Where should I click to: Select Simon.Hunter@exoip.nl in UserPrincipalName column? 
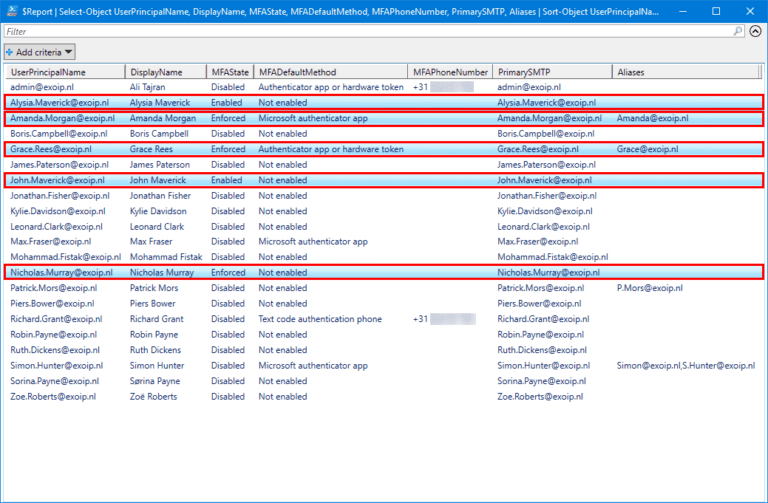(56, 365)
